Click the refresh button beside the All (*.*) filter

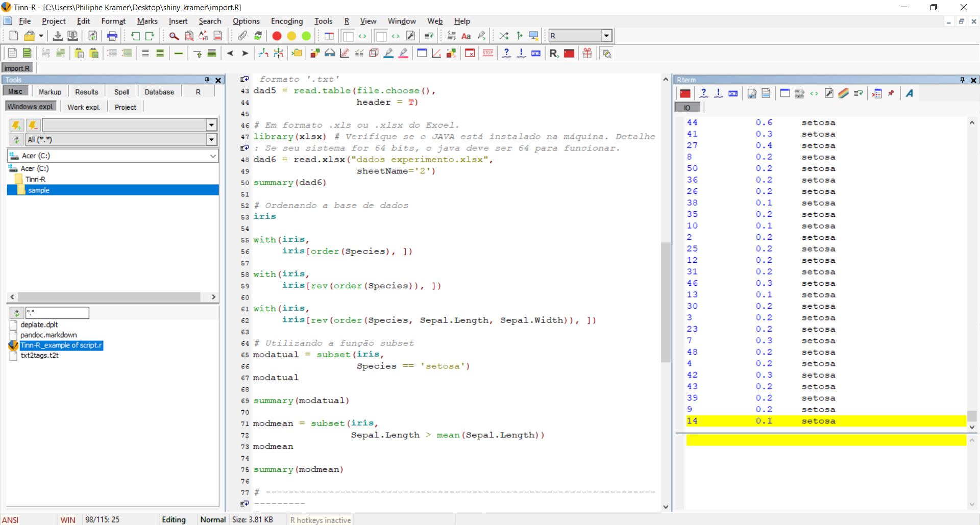click(17, 140)
